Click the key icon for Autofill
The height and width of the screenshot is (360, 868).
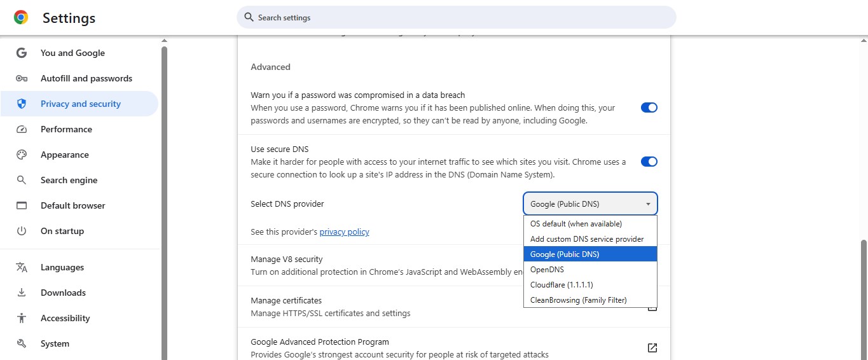coord(22,78)
